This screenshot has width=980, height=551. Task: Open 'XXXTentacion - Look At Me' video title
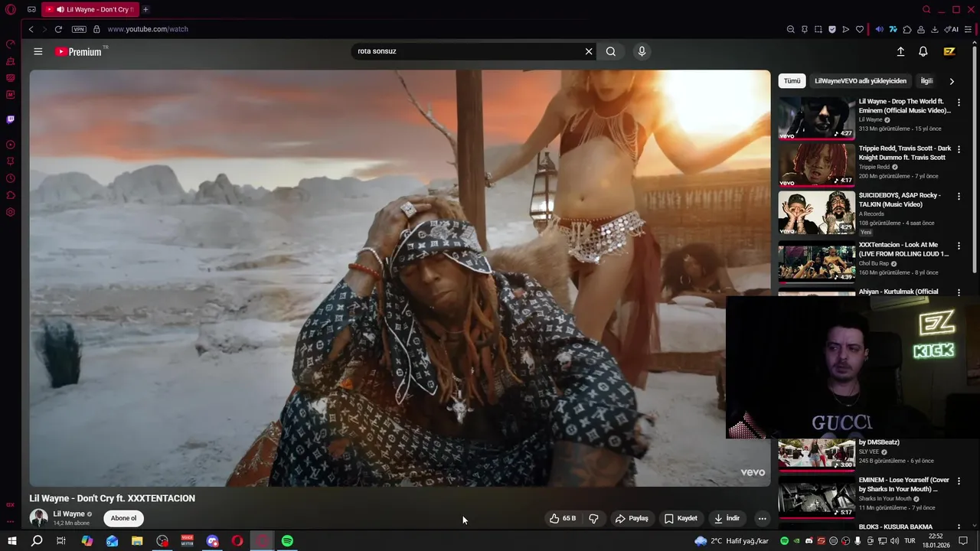pyautogui.click(x=903, y=249)
